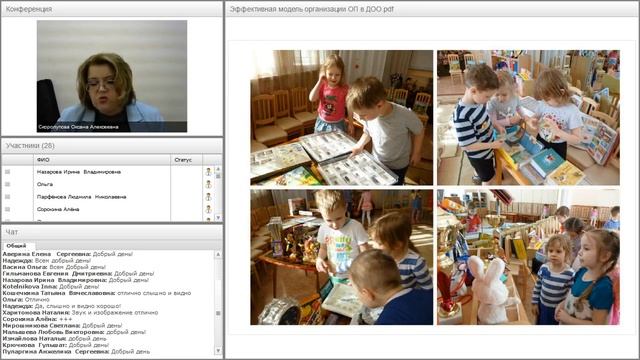Click user icon beside Сорокина Алёна in participants
The height and width of the screenshot is (360, 640).
coord(208,209)
